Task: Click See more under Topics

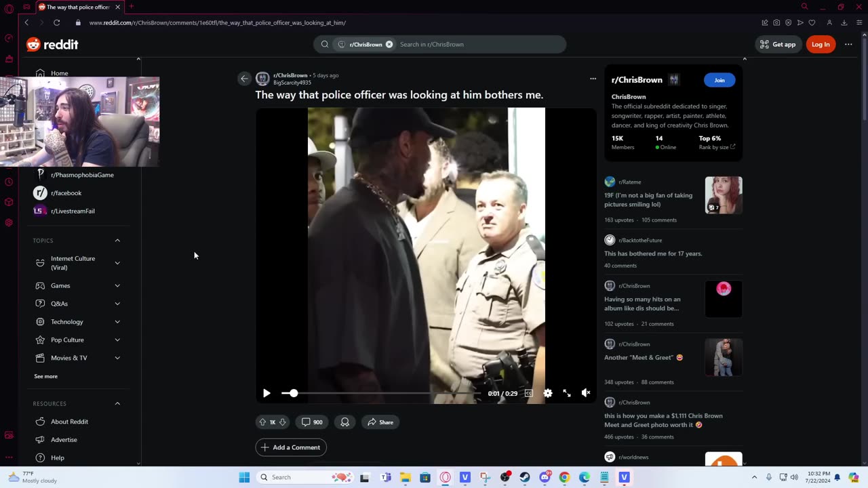Action: 45,376
